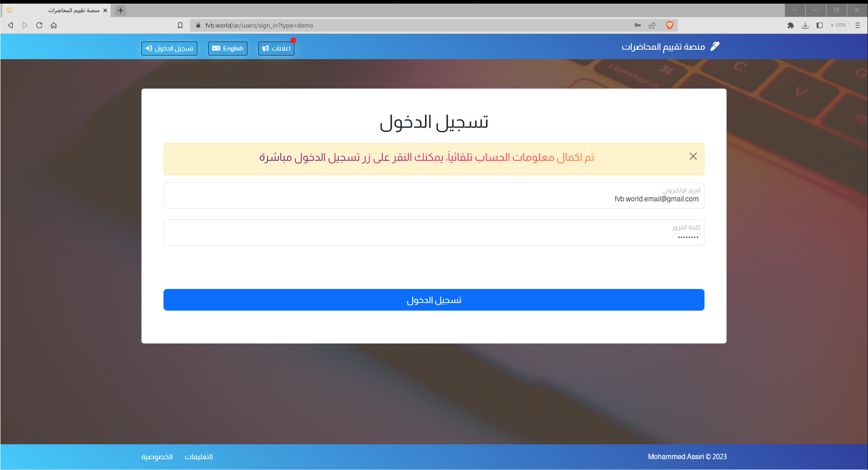This screenshot has width=868, height=470.
Task: Open the downloads icon in the toolbar
Action: coord(805,25)
